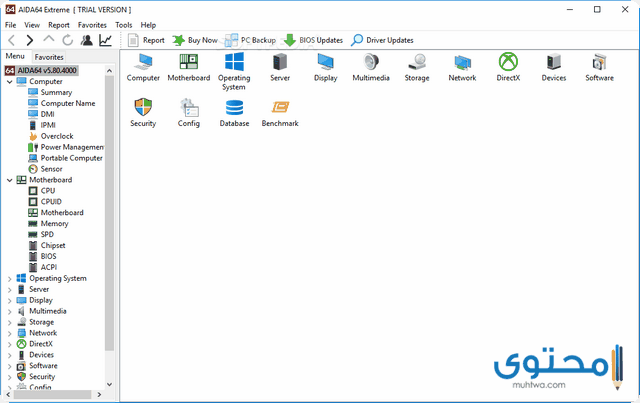Viewport: 640px width, 403px height.
Task: Expand the Multimedia tree node
Action: point(9,312)
